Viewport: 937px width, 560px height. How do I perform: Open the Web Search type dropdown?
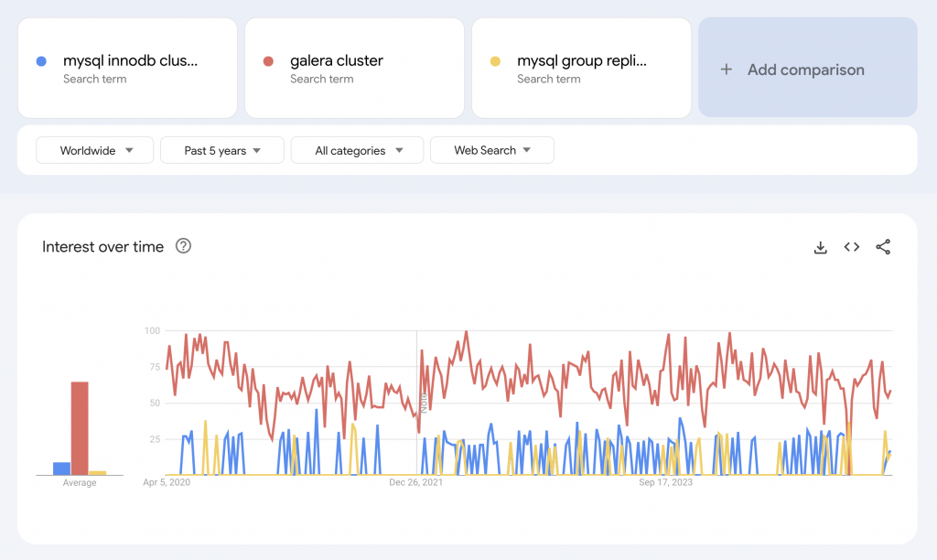[492, 150]
